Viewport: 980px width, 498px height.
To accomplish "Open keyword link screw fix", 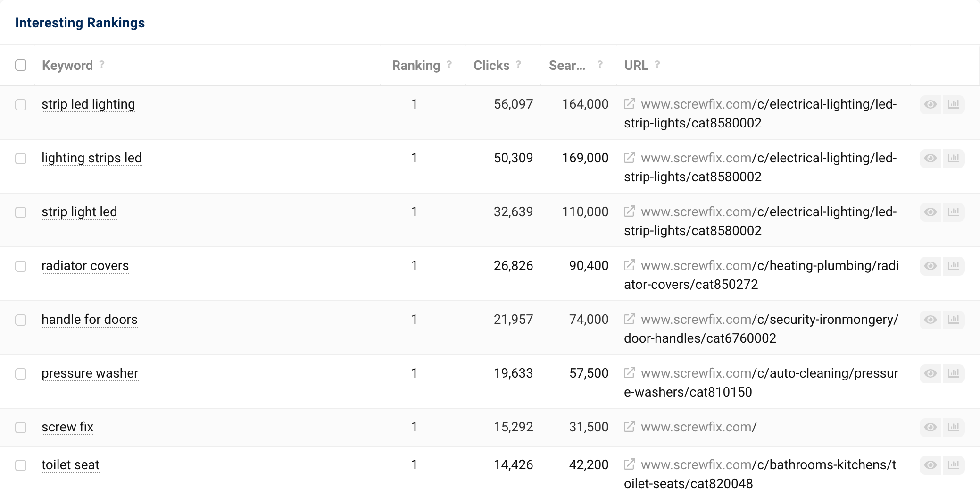I will (x=67, y=427).
